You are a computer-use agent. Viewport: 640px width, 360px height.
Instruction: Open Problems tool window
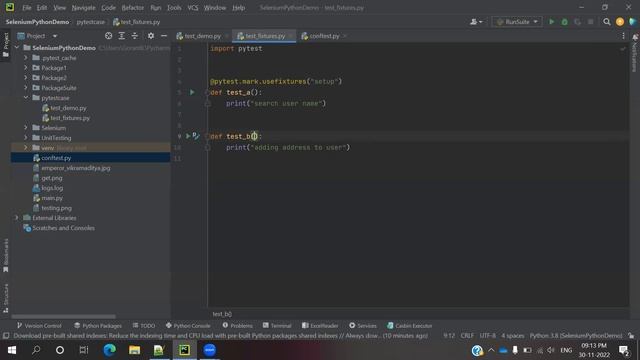click(238, 326)
